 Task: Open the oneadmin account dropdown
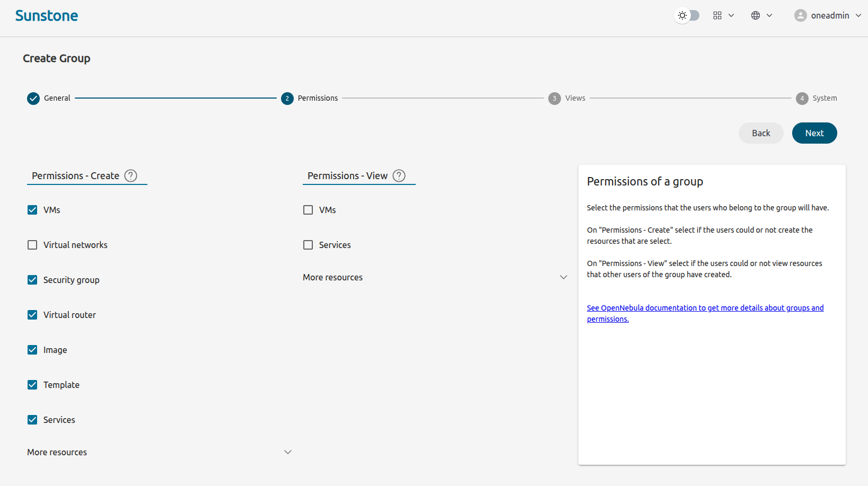click(858, 15)
